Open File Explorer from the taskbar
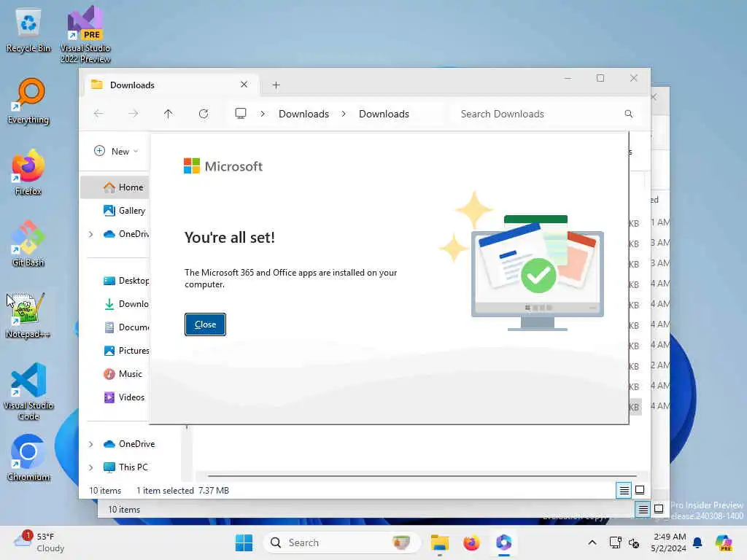 click(x=439, y=542)
